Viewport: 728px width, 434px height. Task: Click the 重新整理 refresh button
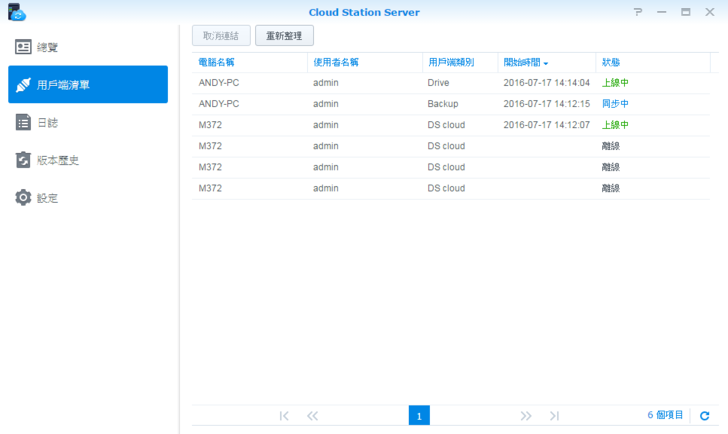click(x=284, y=36)
